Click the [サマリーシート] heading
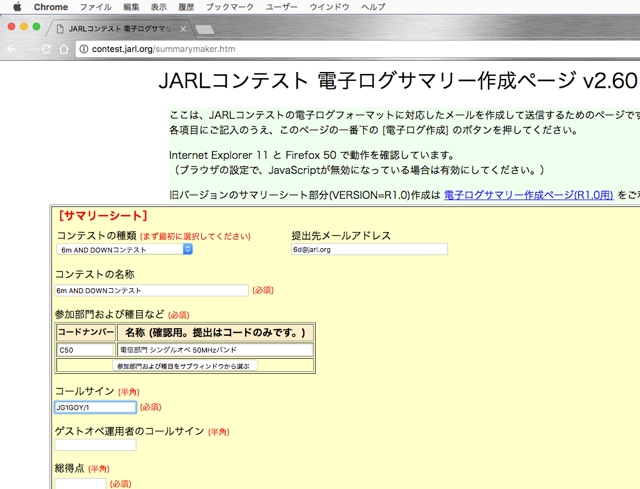Image resolution: width=640 pixels, height=489 pixels. click(x=102, y=216)
